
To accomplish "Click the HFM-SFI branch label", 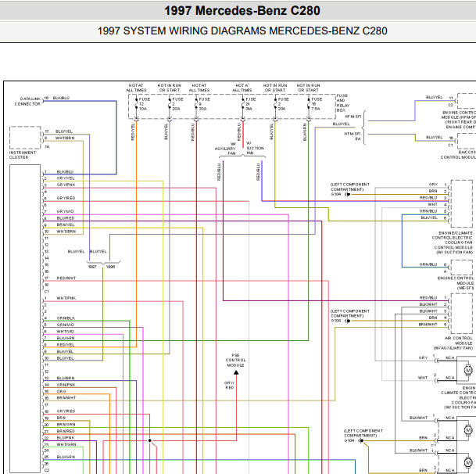I will pyautogui.click(x=353, y=117).
